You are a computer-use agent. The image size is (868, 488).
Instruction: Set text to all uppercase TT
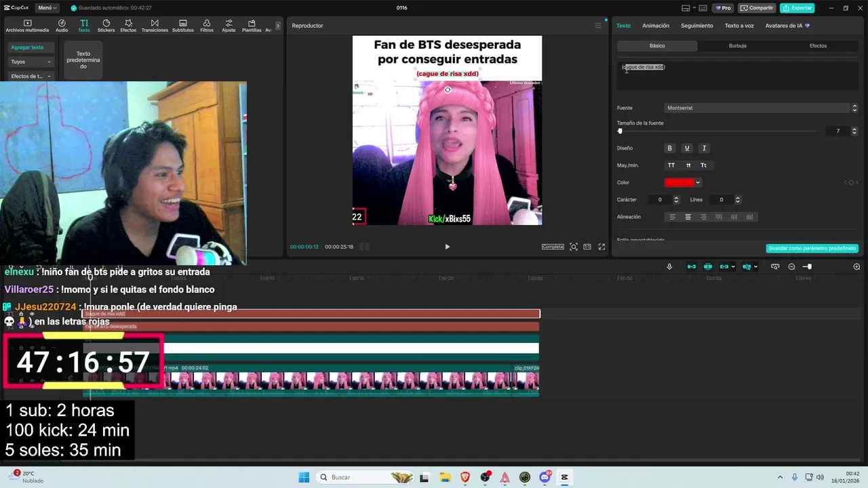pyautogui.click(x=671, y=165)
